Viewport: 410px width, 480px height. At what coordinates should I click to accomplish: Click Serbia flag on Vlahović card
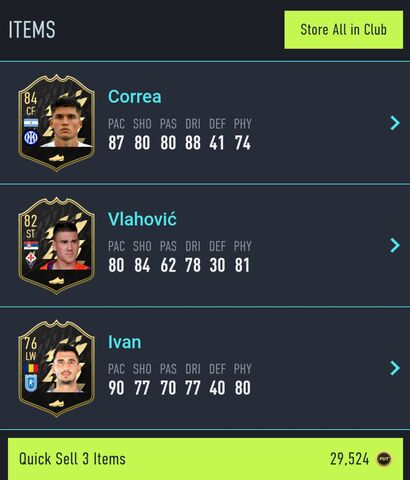coord(31,246)
